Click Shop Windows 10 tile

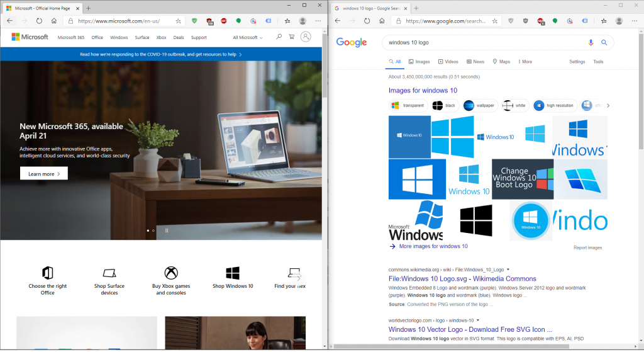coord(233,278)
